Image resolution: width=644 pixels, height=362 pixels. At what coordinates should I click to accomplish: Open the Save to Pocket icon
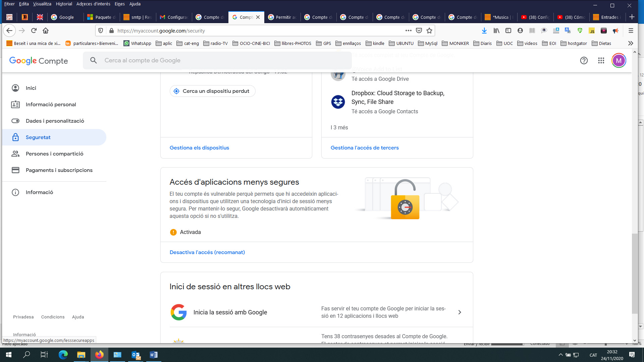pyautogui.click(x=419, y=31)
